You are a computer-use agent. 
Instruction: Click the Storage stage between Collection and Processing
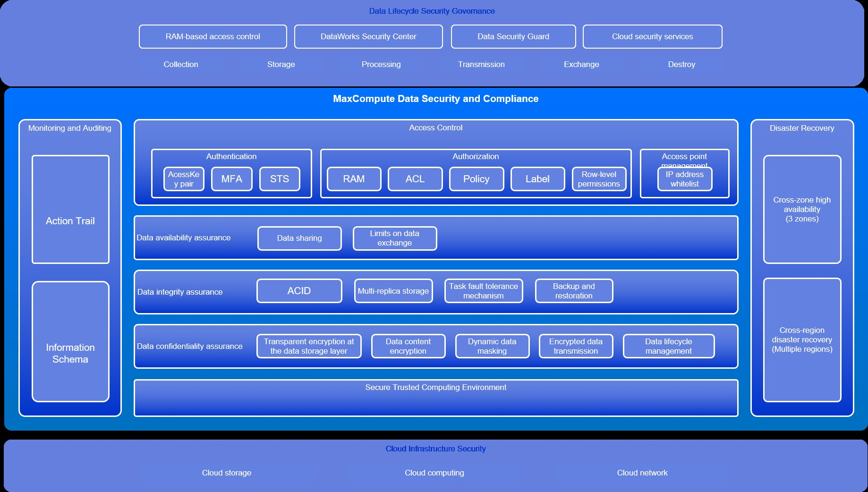coord(281,64)
